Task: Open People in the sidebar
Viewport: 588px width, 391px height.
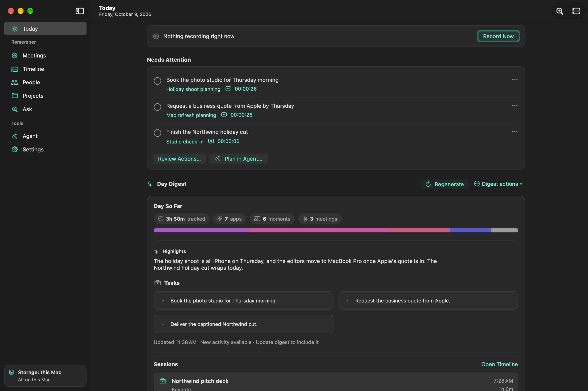Action: [45, 82]
